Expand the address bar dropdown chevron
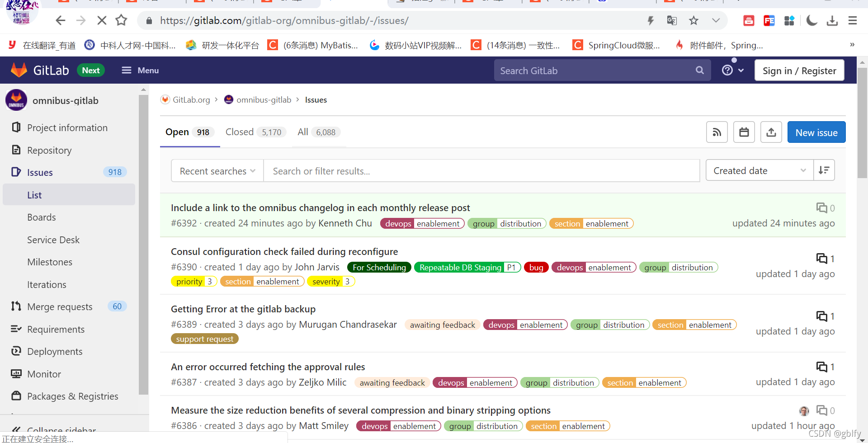The width and height of the screenshot is (868, 443). tap(716, 20)
